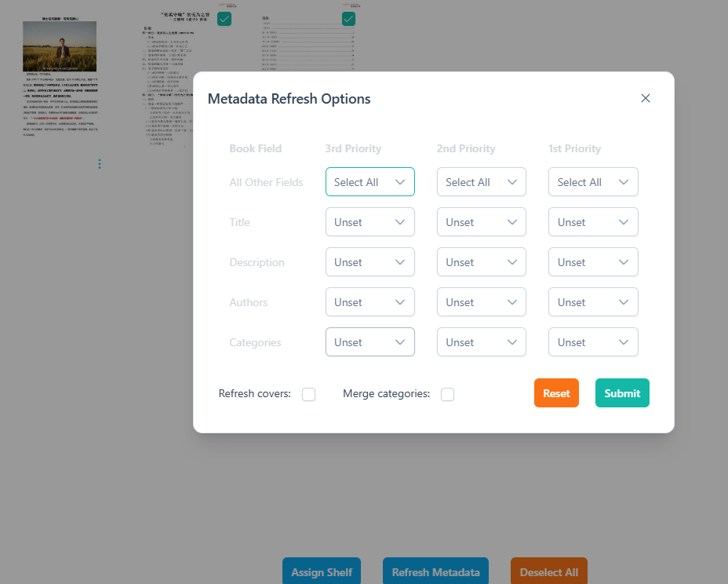Expand Categories 1st Priority chevron arrow
The width and height of the screenshot is (728, 584).
(624, 342)
